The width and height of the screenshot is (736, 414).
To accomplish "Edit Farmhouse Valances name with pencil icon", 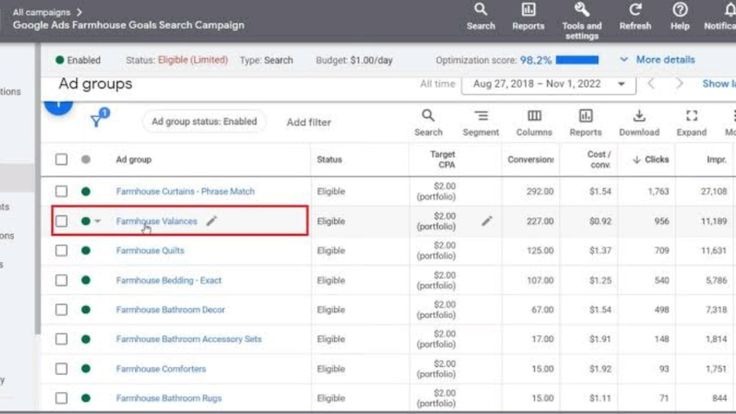I will (x=211, y=221).
